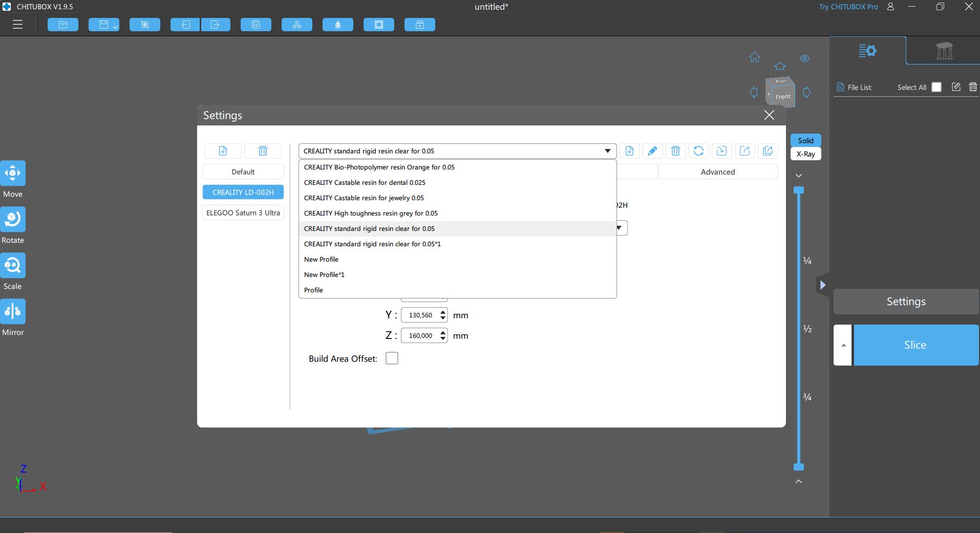This screenshot has width=980, height=533.
Task: Select ELEGOO Saturn 3 Ultra printer
Action: pos(243,213)
